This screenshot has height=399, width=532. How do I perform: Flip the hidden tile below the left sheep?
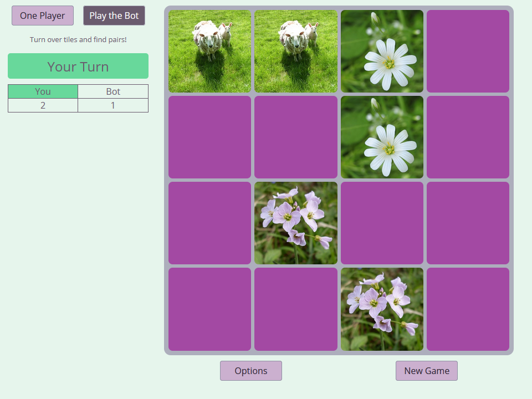pyautogui.click(x=210, y=137)
